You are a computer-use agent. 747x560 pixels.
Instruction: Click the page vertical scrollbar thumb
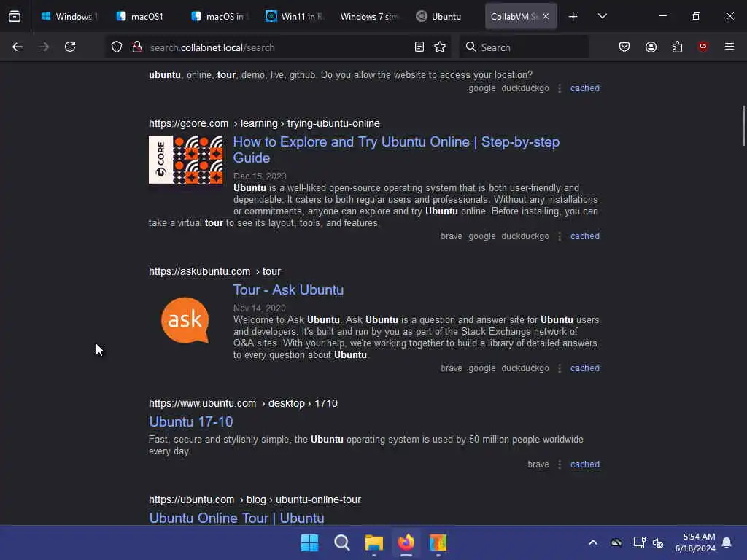coord(743,125)
